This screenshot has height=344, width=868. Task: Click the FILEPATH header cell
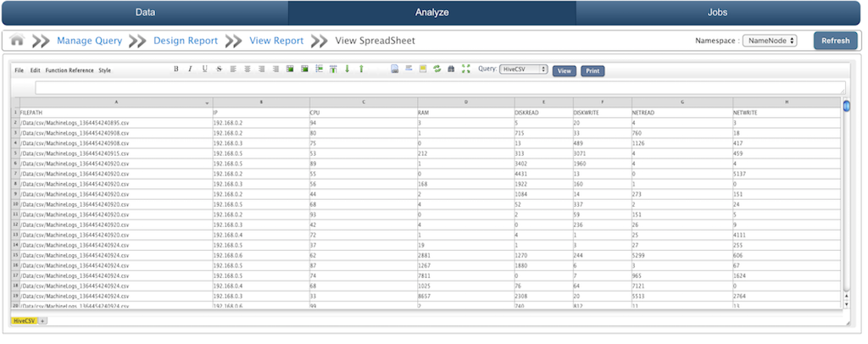(115, 113)
